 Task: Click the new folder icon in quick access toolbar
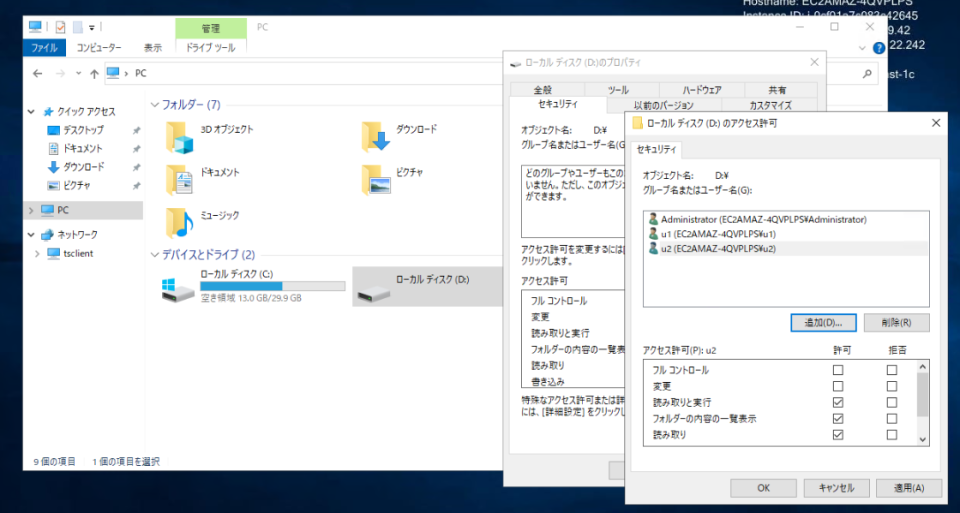[x=77, y=27]
